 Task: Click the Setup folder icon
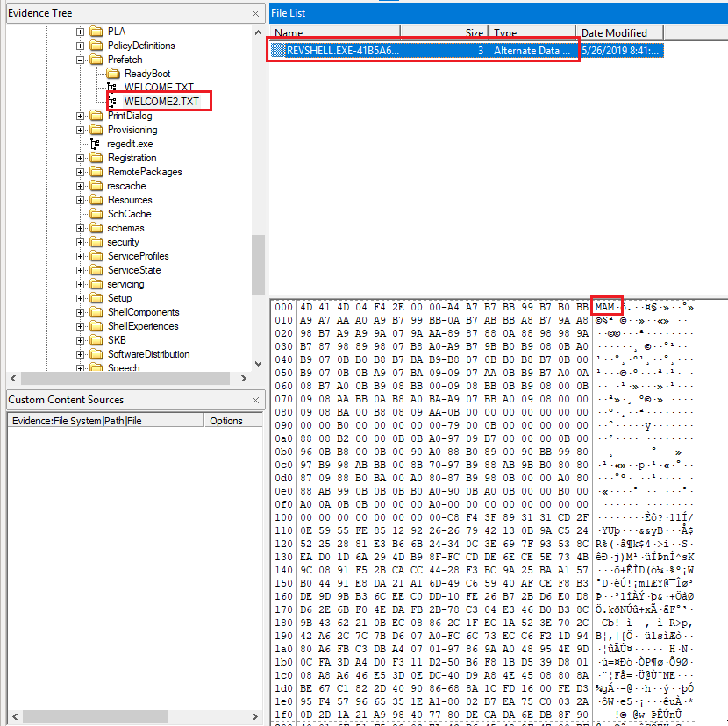point(96,298)
